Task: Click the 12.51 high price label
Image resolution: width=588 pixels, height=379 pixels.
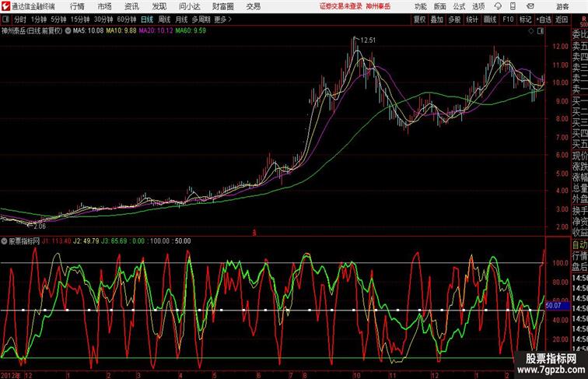Action: (367, 40)
